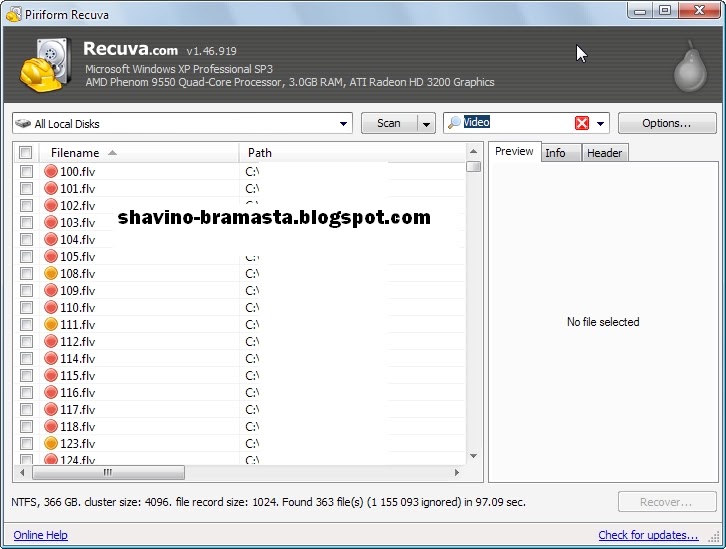Toggle the select-all checkbox in header
726x549 pixels.
tap(25, 152)
